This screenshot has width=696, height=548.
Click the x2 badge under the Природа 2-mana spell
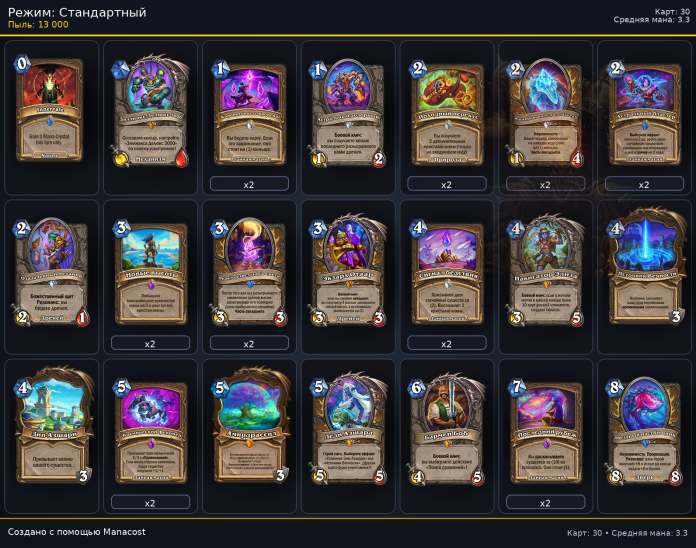(447, 184)
